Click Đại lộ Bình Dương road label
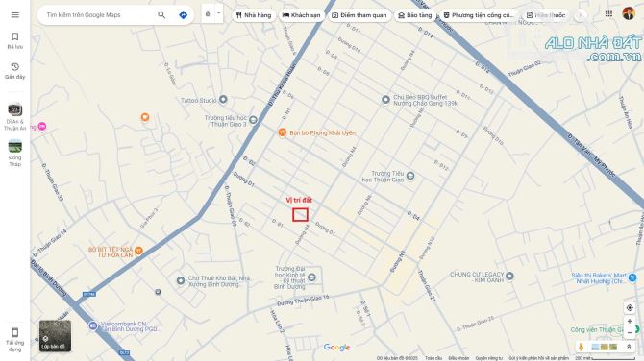The height and width of the screenshot is (361, 644). (x=48, y=278)
